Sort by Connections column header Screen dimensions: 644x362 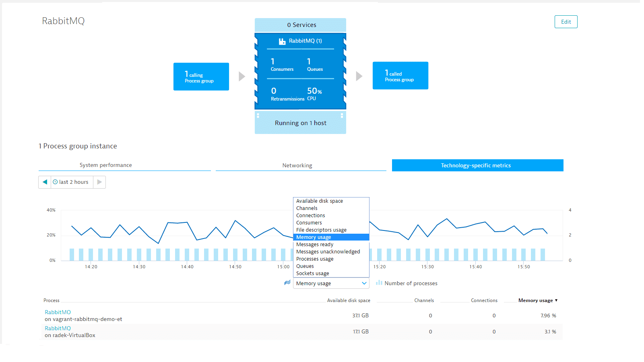[484, 300]
